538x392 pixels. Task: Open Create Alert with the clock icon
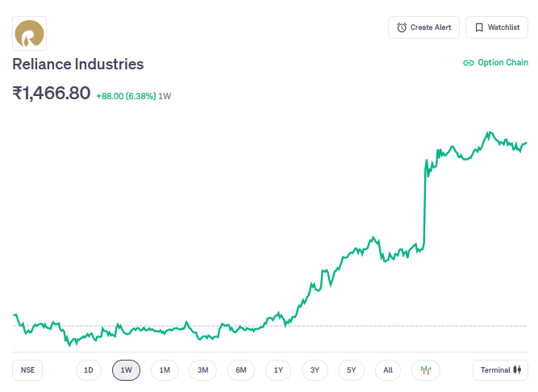pyautogui.click(x=424, y=27)
